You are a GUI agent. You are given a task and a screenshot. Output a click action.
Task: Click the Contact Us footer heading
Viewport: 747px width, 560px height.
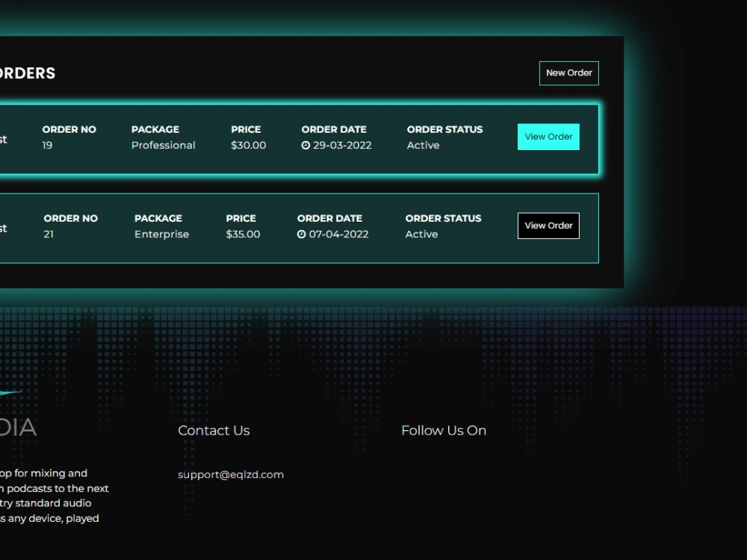click(x=214, y=431)
